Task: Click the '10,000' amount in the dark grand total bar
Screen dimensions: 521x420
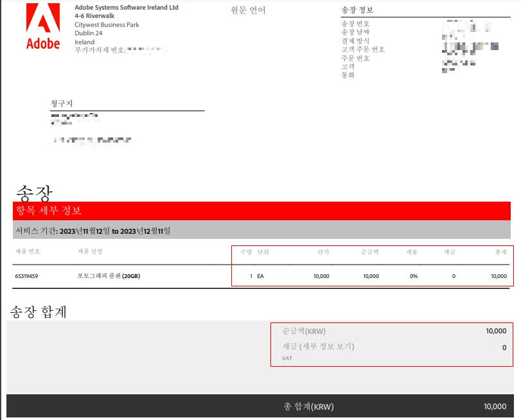Action: coord(495,407)
